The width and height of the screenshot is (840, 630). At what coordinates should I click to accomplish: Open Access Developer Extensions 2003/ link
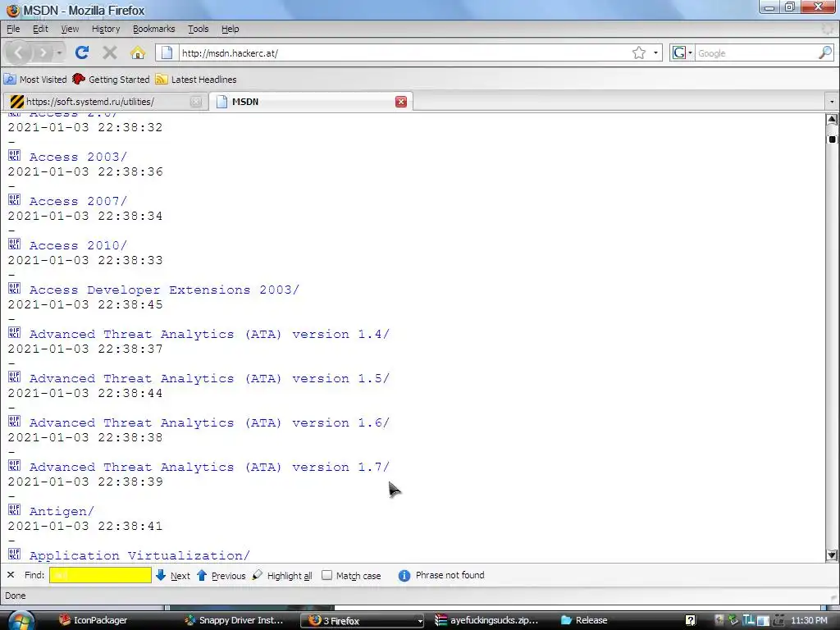pos(164,290)
